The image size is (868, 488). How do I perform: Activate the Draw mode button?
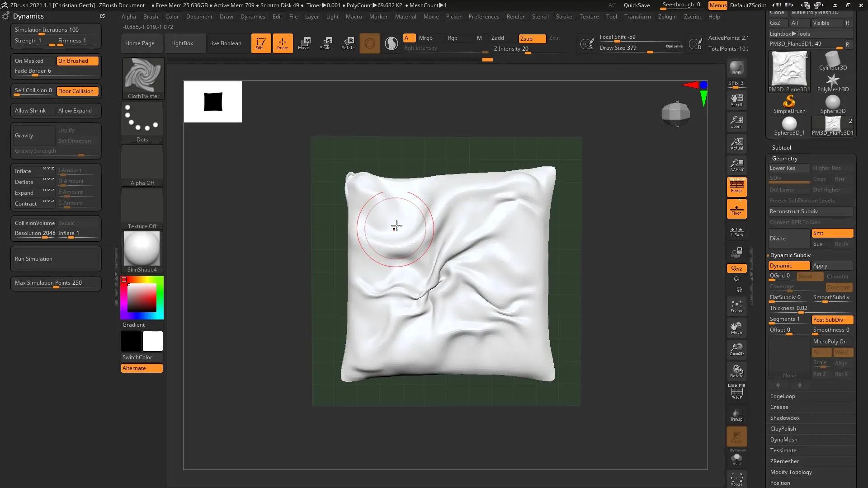pos(283,43)
